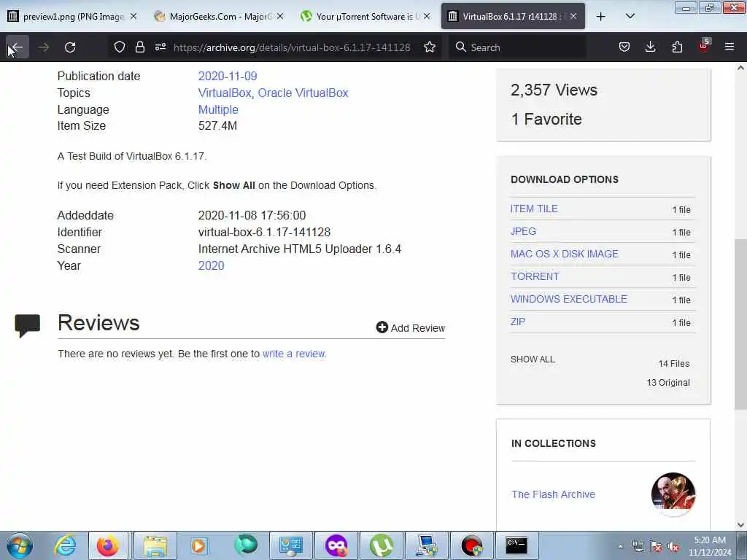Click the archive.org URL address field

pos(292,47)
